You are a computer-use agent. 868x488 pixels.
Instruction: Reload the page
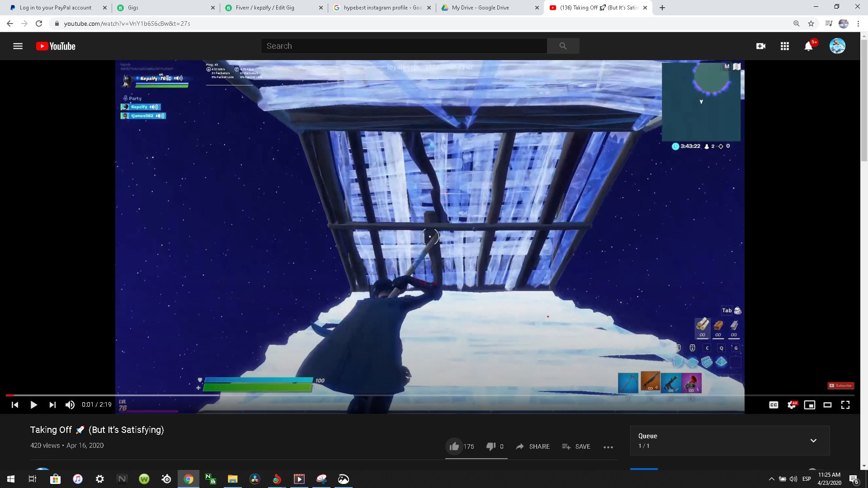tap(39, 23)
